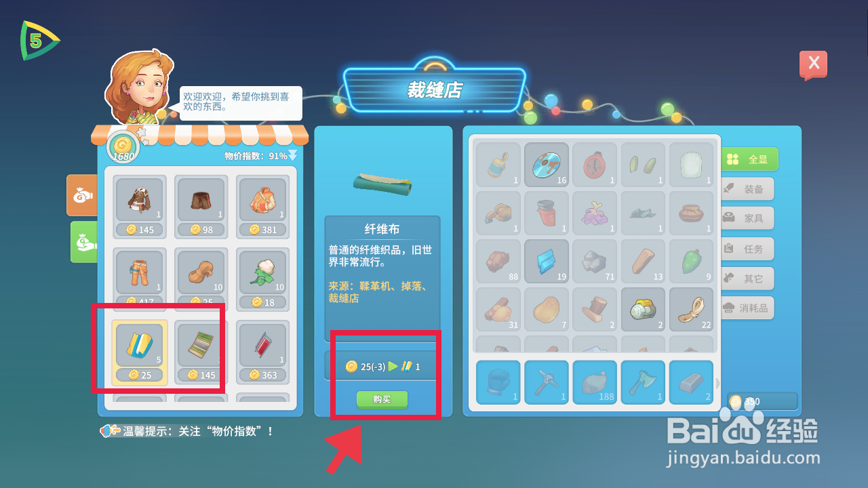Expand the 物价指数 price index arrow
The height and width of the screenshot is (488, 868).
[x=293, y=155]
